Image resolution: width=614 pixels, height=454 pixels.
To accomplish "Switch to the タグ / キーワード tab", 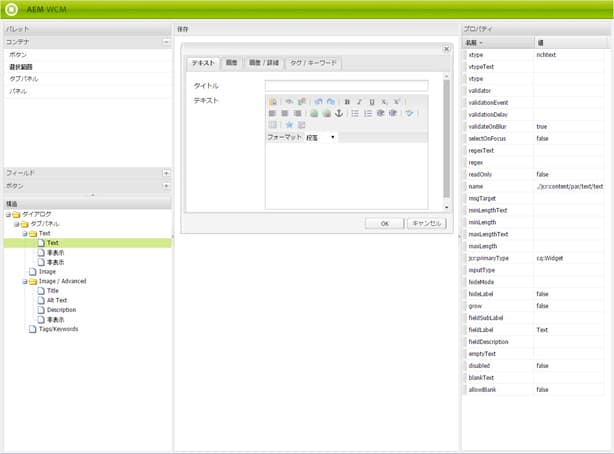I will (313, 63).
